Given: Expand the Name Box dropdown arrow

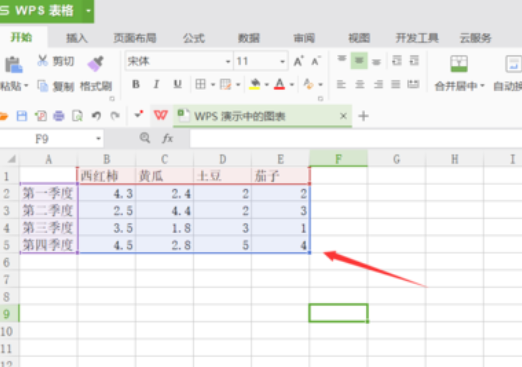Looking at the screenshot, I should [x=98, y=138].
